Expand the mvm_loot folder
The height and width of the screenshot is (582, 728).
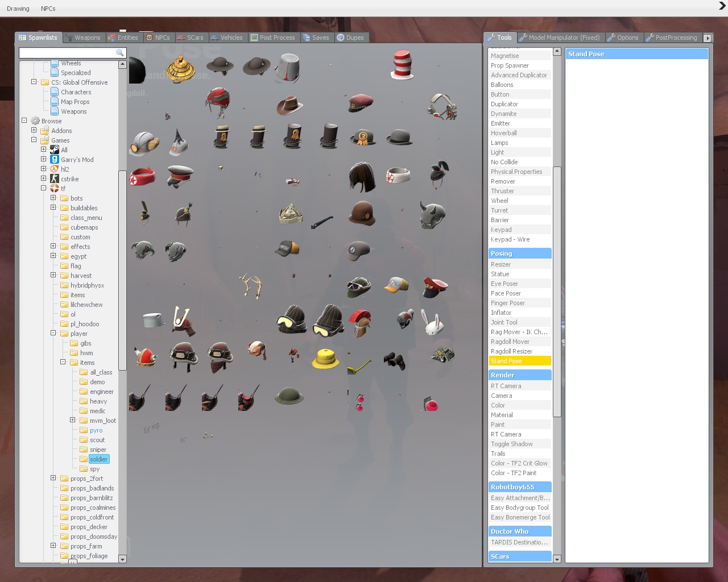(x=73, y=420)
